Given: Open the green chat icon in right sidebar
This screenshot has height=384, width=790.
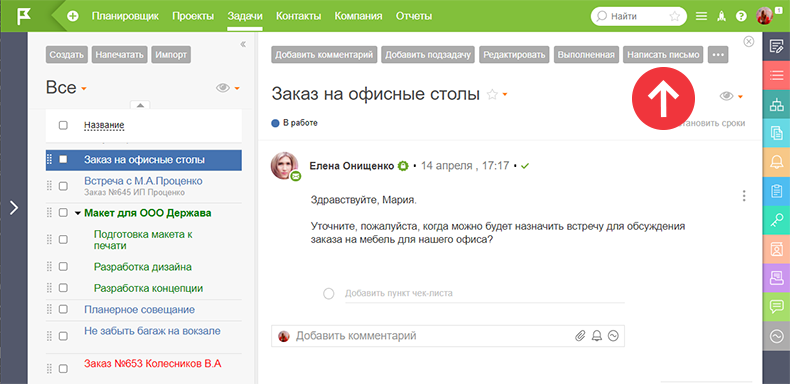Looking at the screenshot, I should tap(776, 306).
